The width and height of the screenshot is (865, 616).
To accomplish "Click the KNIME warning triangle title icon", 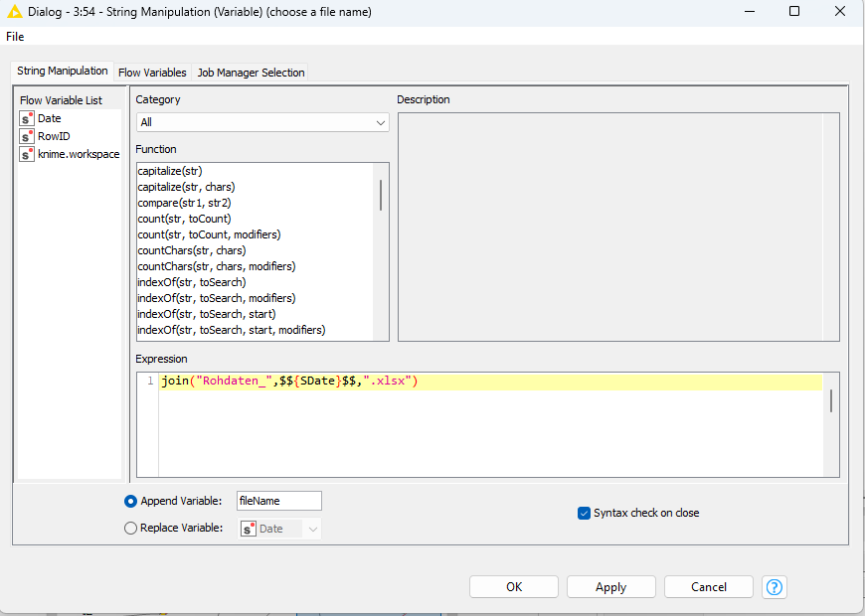I will (15, 12).
